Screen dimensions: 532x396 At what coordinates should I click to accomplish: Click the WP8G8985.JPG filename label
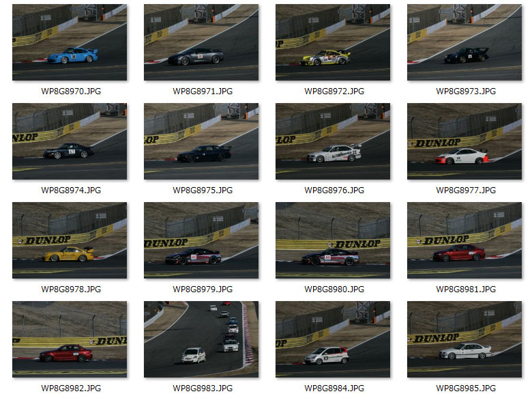466,388
